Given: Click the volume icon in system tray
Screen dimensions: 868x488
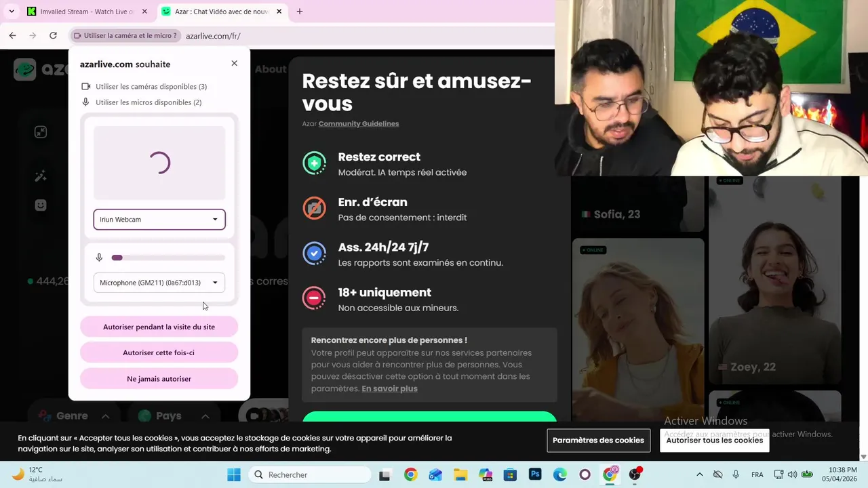Looking at the screenshot, I should tap(793, 474).
